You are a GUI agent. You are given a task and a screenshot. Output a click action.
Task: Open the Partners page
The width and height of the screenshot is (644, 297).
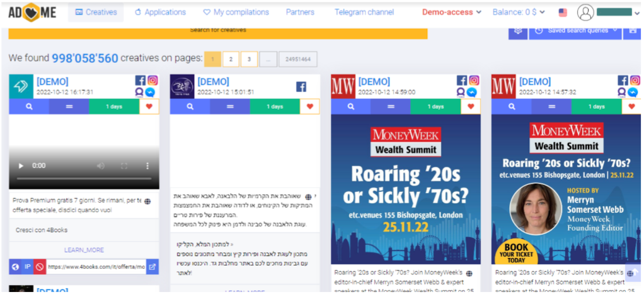click(300, 13)
